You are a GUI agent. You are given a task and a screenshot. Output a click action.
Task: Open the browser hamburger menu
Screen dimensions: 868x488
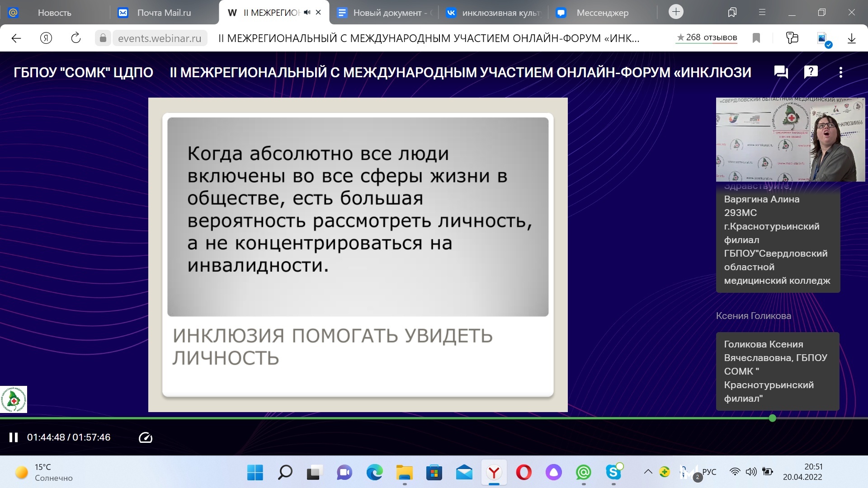762,13
